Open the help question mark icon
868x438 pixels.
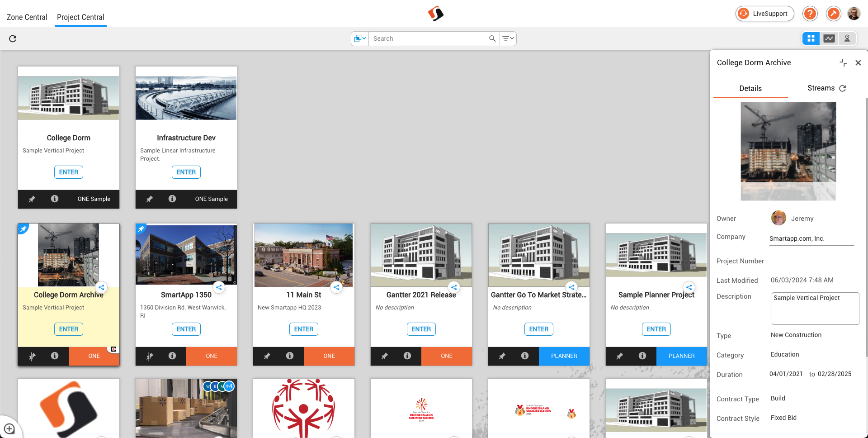pyautogui.click(x=810, y=14)
